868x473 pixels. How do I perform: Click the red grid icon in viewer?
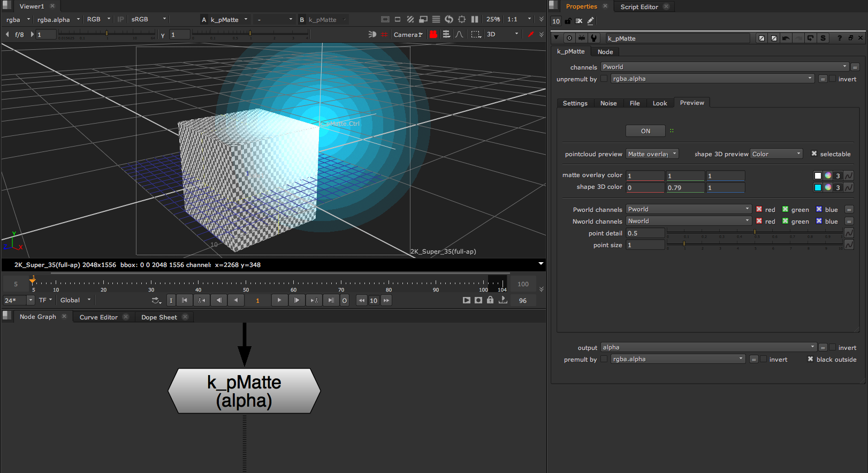pos(384,34)
